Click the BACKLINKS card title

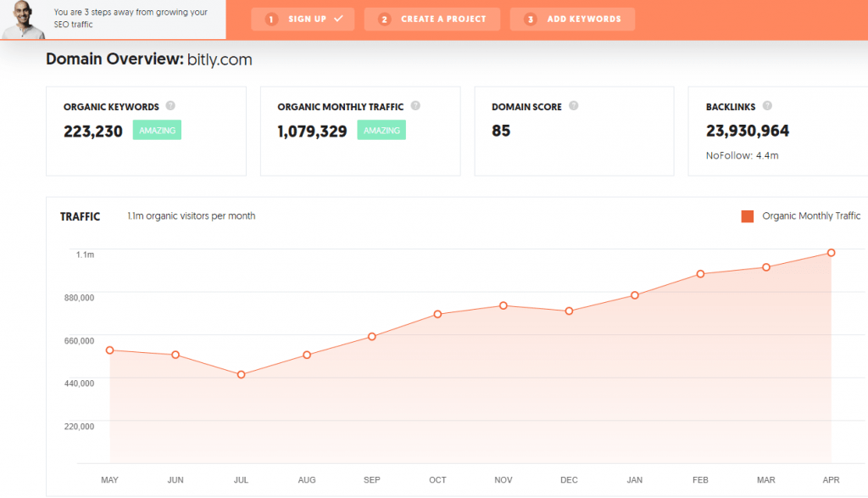point(731,107)
